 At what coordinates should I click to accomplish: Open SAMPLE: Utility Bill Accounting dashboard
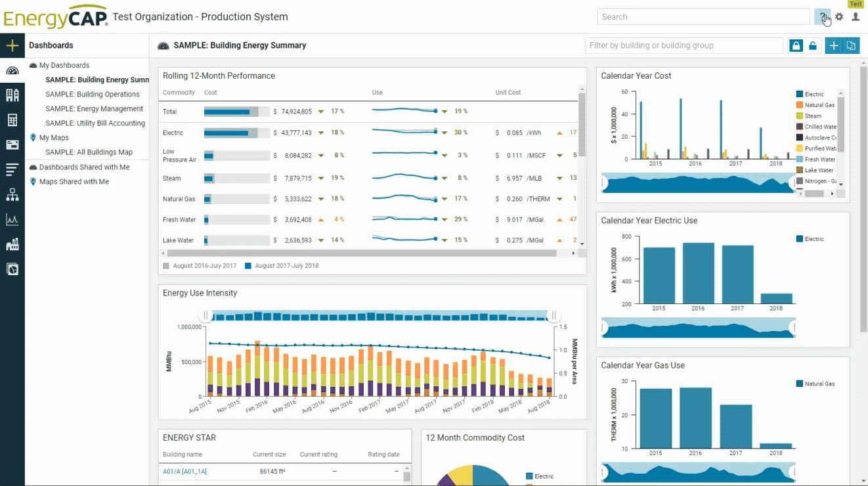[x=95, y=123]
